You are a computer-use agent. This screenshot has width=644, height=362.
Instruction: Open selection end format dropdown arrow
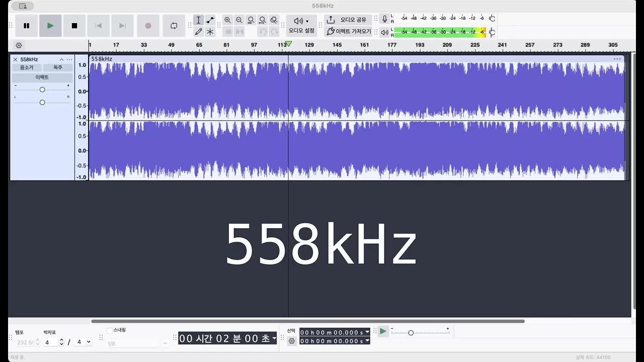click(x=367, y=341)
